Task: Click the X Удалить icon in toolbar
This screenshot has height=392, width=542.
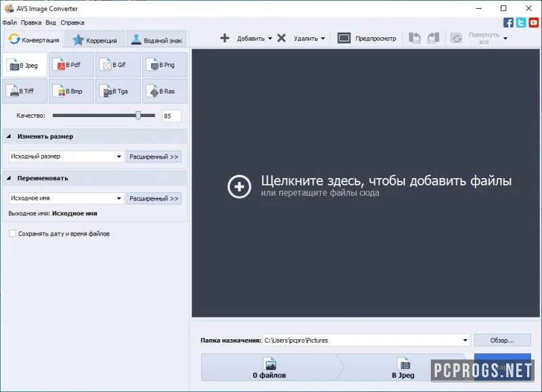Action: click(281, 38)
